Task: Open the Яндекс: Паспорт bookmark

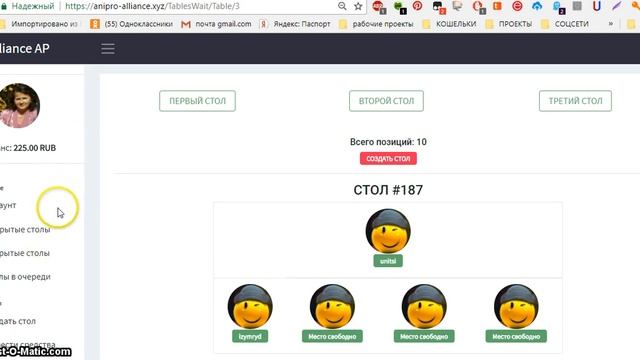Action: 295,24
